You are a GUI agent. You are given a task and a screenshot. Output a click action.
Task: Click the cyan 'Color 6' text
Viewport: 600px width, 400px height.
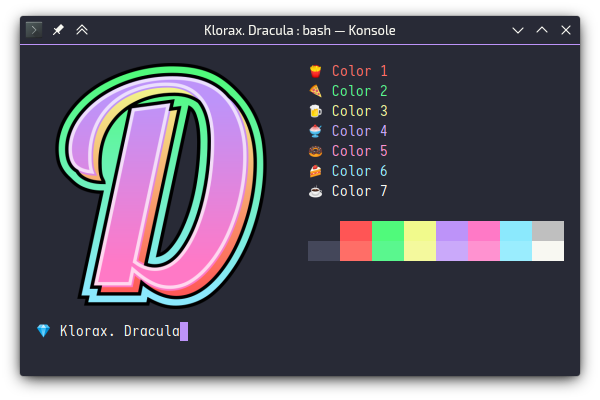coord(360,171)
